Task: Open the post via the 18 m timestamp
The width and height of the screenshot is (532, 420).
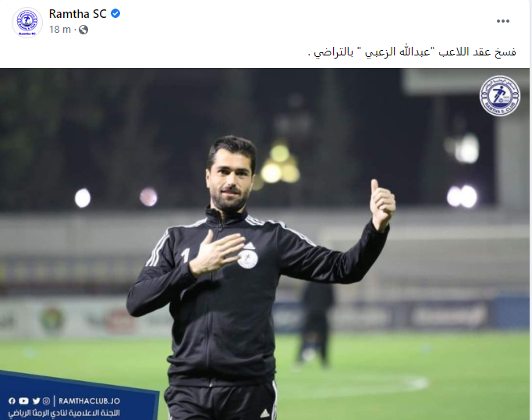Action: [x=60, y=30]
